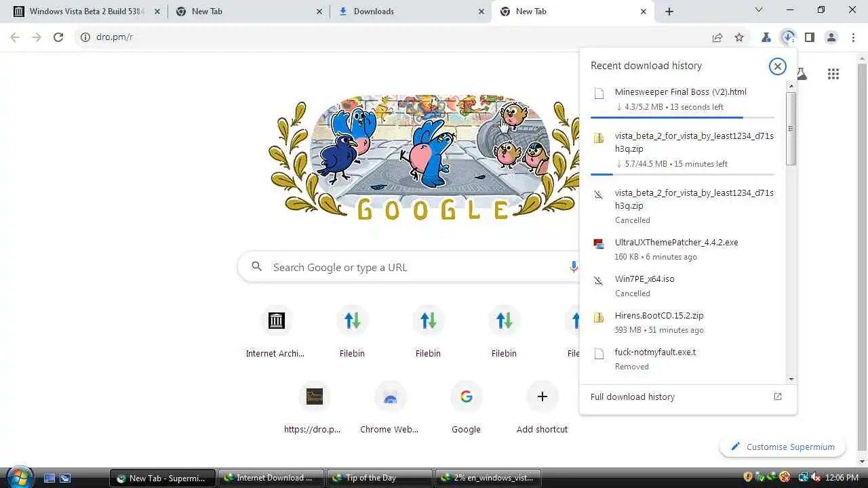This screenshot has width=868, height=488.
Task: Start voice search with the microphone icon
Action: [573, 267]
